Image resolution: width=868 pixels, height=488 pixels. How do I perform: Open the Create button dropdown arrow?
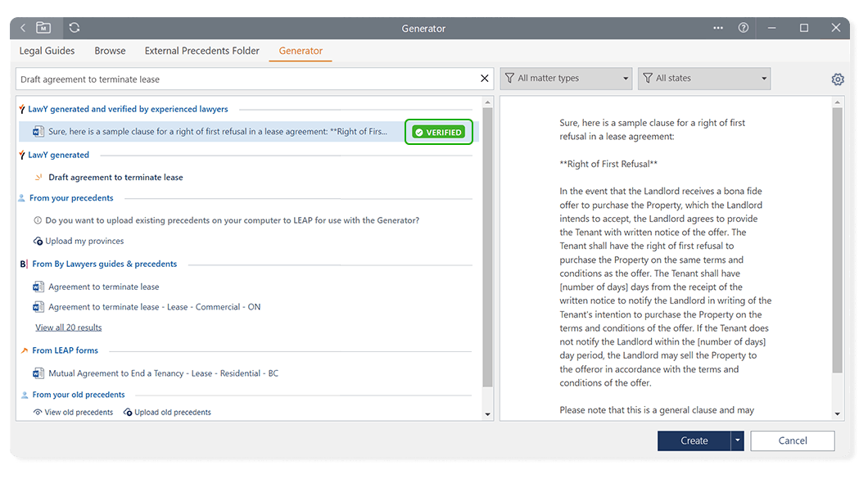coord(738,441)
